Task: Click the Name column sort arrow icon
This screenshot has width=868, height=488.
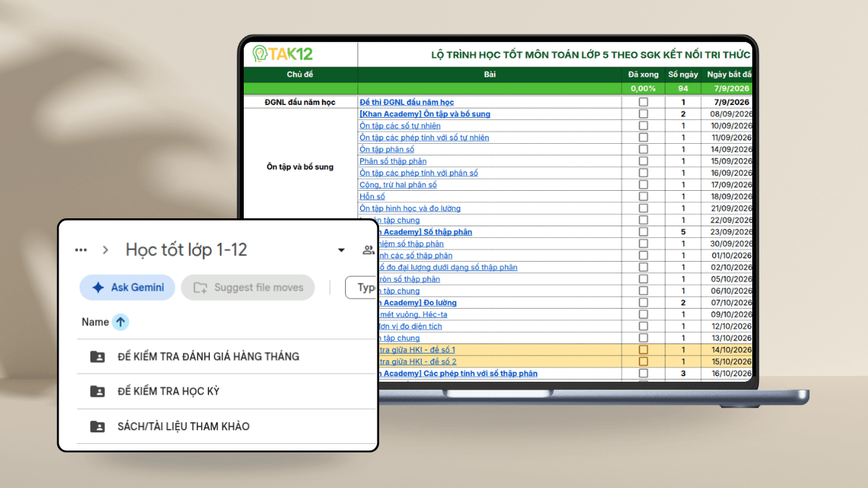Action: point(121,322)
